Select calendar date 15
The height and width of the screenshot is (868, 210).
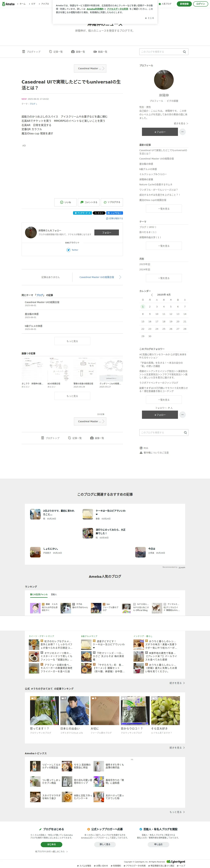click(x=143, y=322)
